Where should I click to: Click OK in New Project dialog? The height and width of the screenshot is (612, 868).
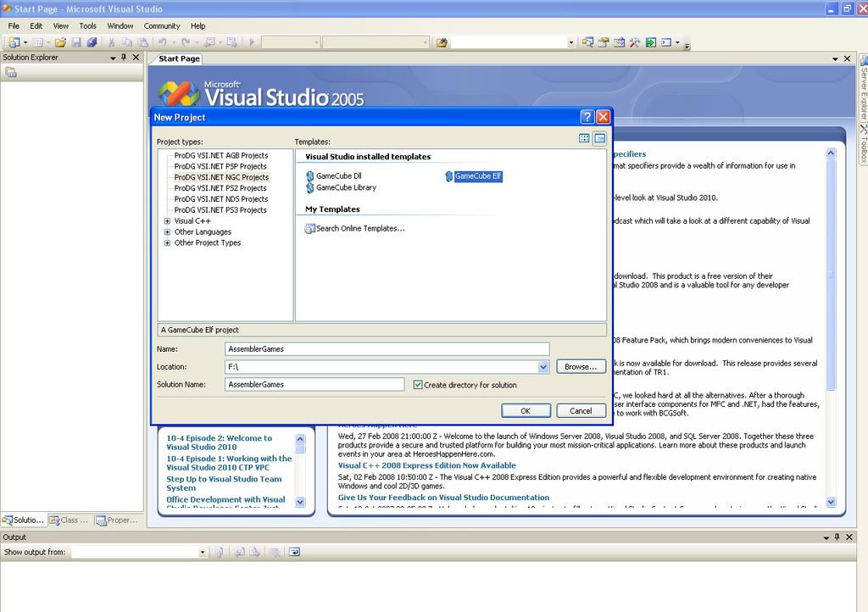526,410
